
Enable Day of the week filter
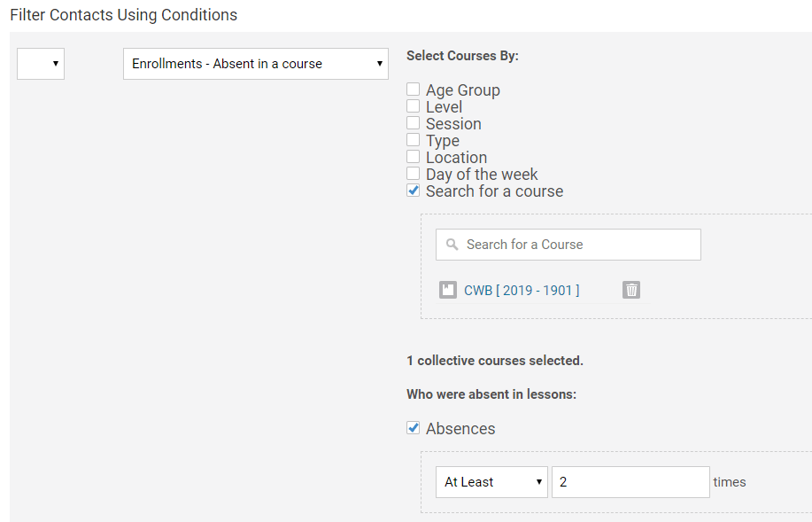tap(414, 174)
